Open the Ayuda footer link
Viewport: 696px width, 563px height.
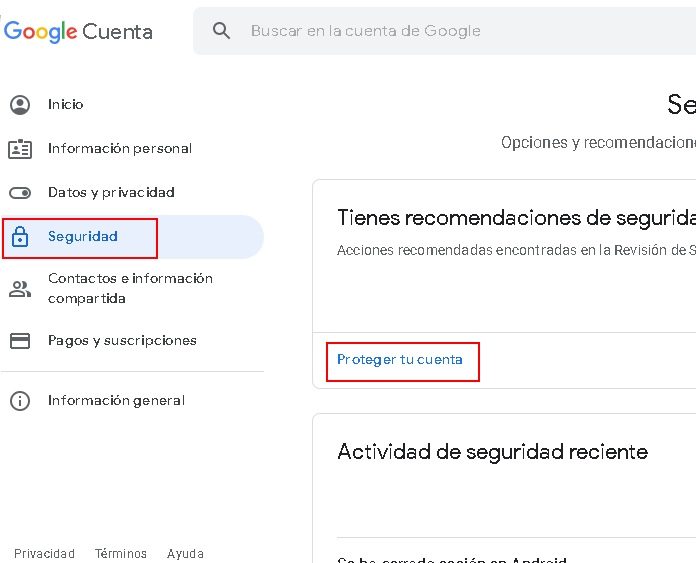[185, 554]
